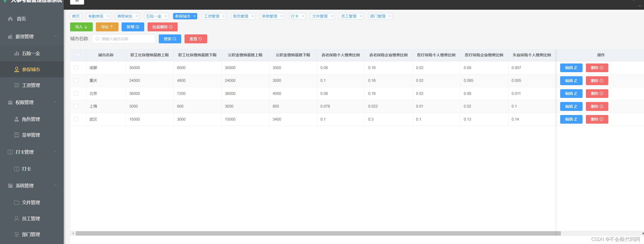Edit the 北京 row with 编辑

point(571,94)
